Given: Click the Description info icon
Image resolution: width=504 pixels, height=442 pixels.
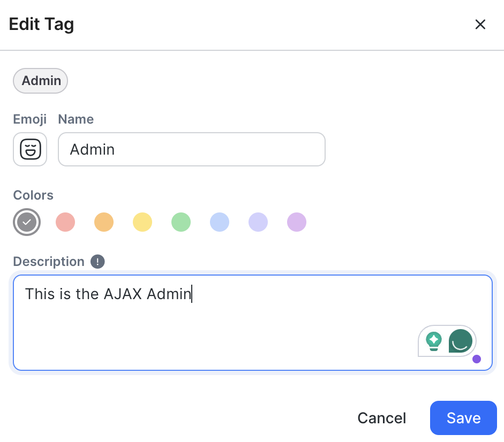Looking at the screenshot, I should (97, 262).
